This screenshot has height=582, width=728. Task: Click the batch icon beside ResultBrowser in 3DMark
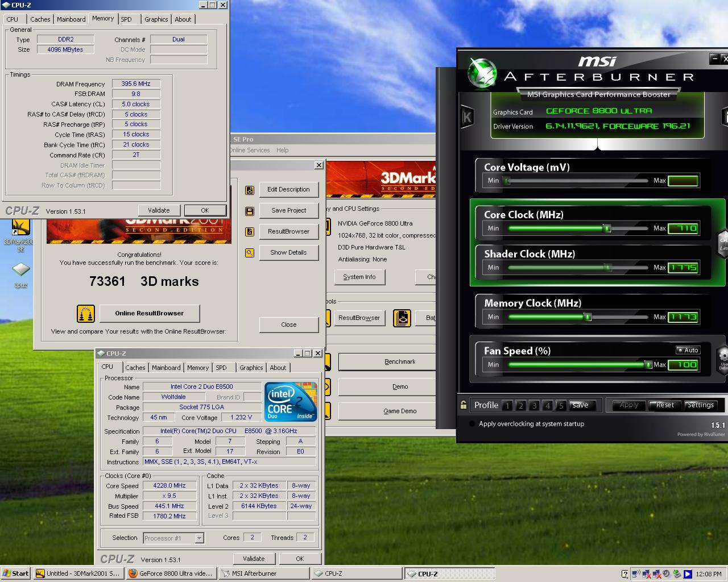(x=402, y=318)
